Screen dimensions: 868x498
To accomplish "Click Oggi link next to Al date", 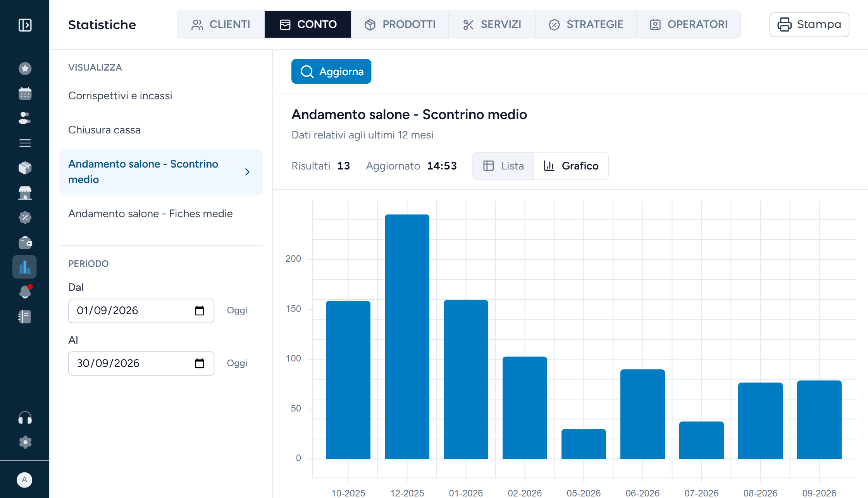I will click(237, 363).
